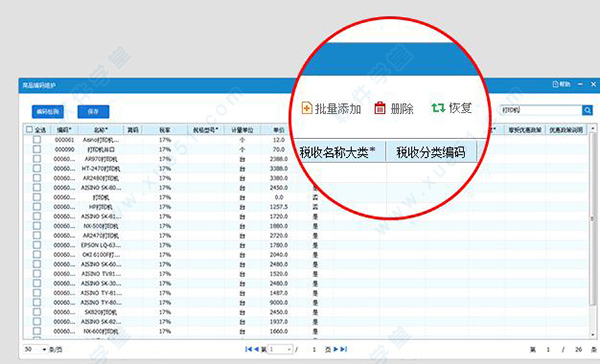Check the row 000001 checkbox

click(37, 140)
